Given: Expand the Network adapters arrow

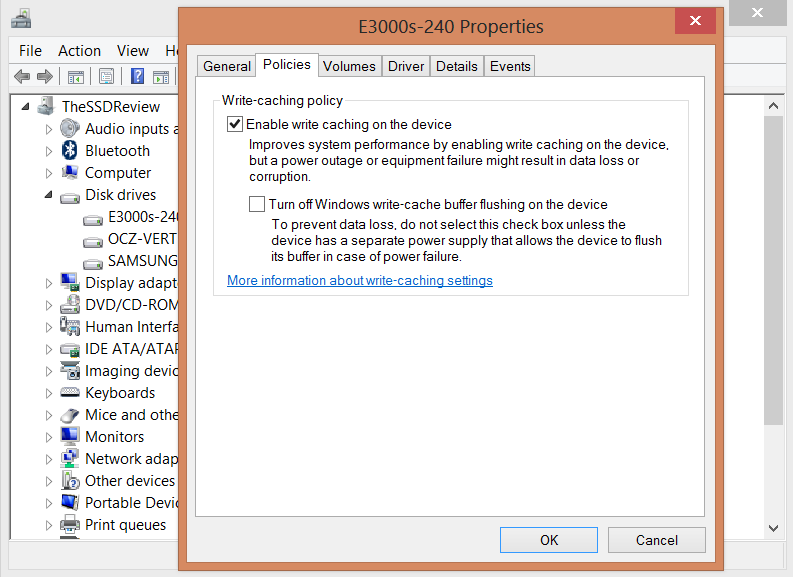Looking at the screenshot, I should click(x=49, y=459).
